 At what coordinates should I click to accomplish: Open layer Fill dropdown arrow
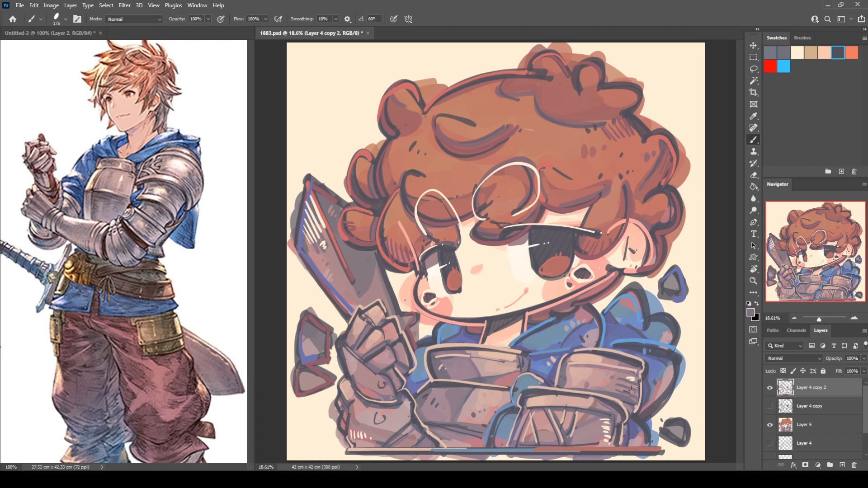coord(863,371)
